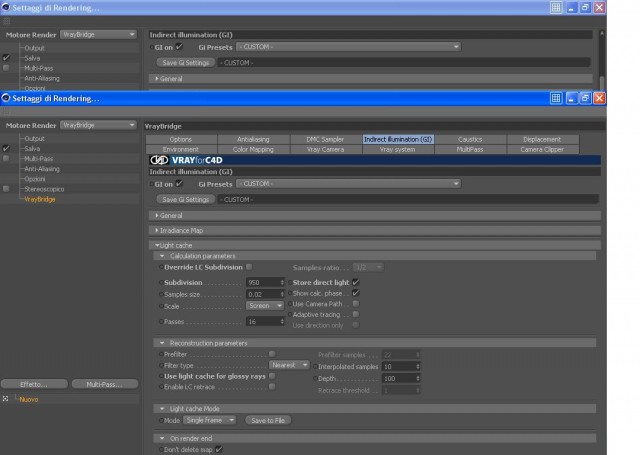This screenshot has width=640, height=455.
Task: Switch to Caustics tab
Action: 470,139
